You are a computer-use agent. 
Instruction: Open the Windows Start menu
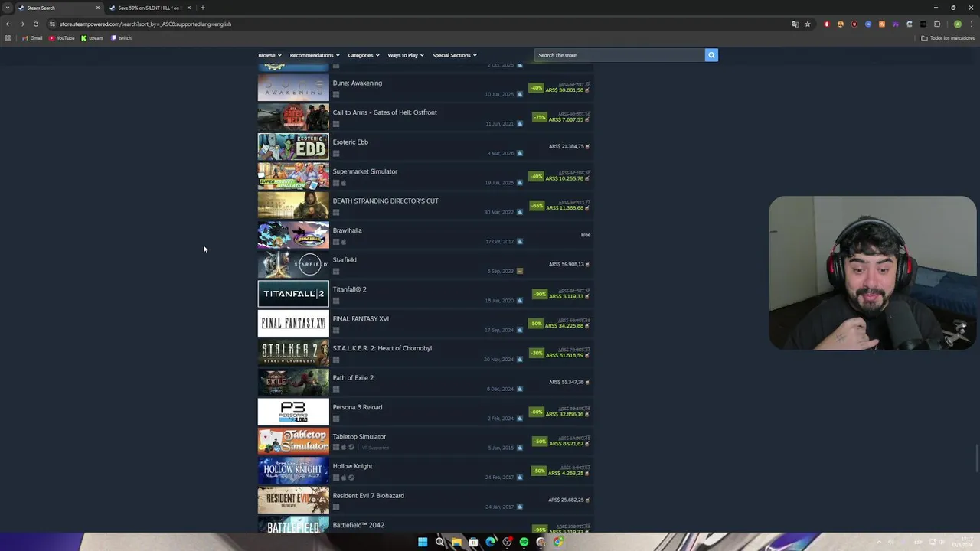pyautogui.click(x=423, y=542)
